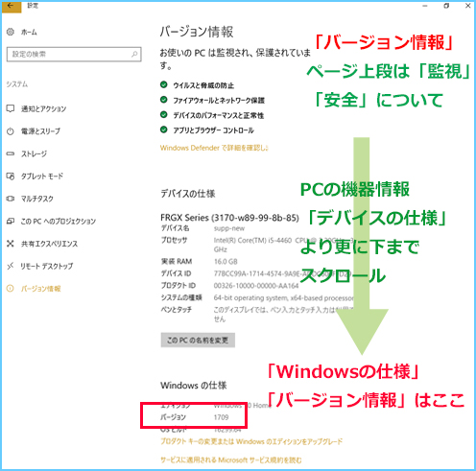Click the ストレージ drive icon
The width and height of the screenshot is (476, 471).
[x=11, y=153]
